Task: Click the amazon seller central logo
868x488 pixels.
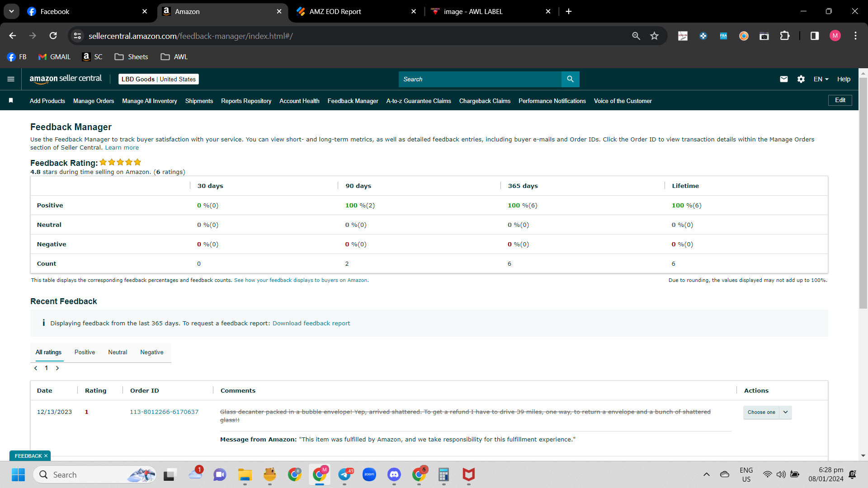Action: (66, 79)
